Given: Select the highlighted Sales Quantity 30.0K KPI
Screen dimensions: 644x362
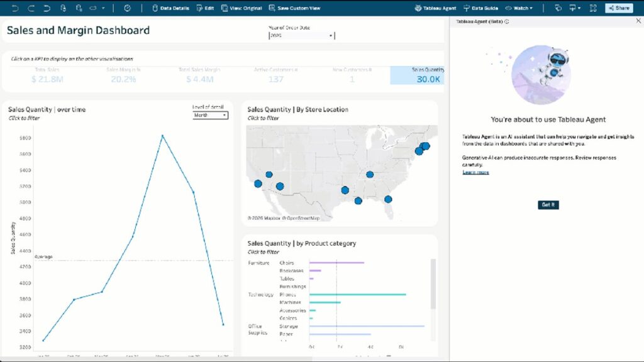Looking at the screenshot, I should (x=418, y=75).
